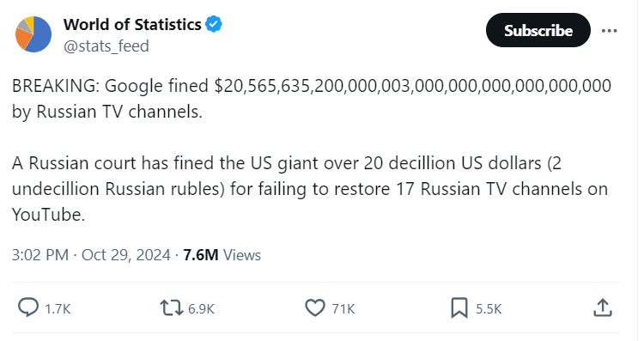644x341 pixels.
Task: Open the 3:02 PM Oct 29, 2024 timestamp
Action: point(91,255)
